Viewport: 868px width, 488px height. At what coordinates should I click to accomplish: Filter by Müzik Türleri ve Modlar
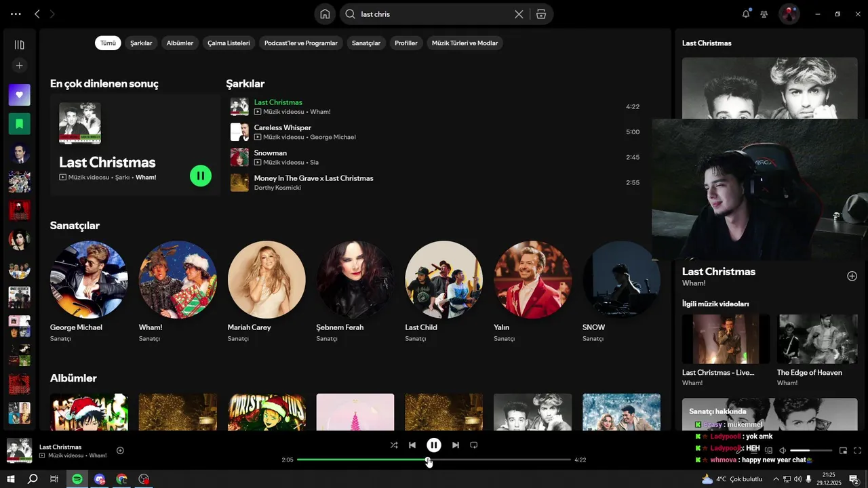coord(465,43)
